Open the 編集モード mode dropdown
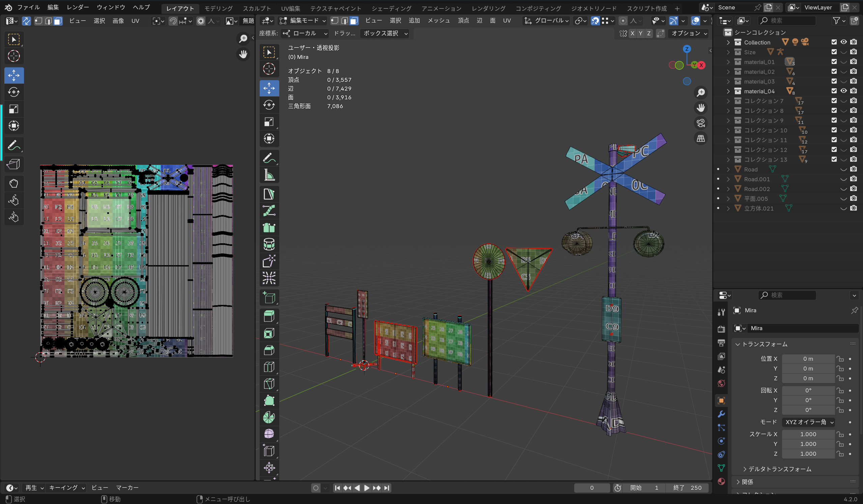 pos(303,21)
